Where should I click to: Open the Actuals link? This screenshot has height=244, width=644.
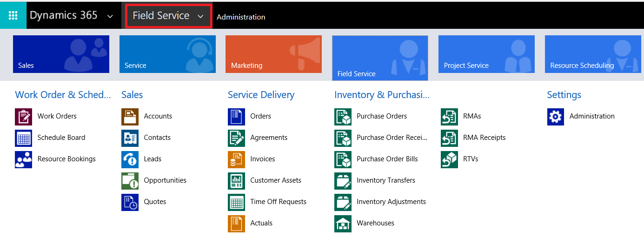(x=261, y=223)
